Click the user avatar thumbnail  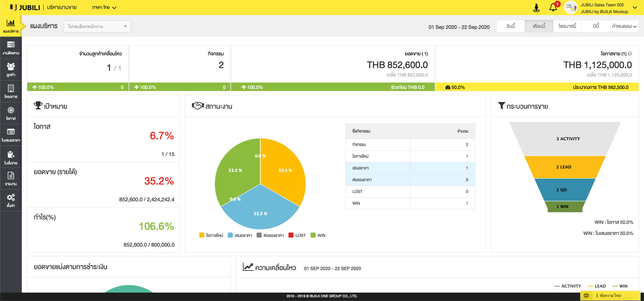(x=571, y=7)
